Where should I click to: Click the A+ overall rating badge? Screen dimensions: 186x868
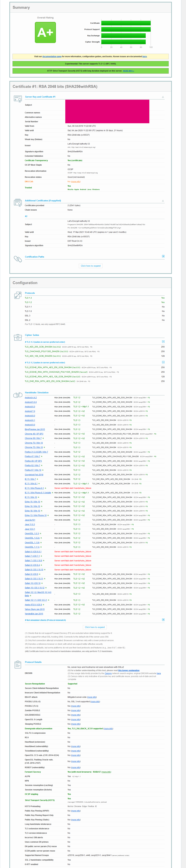(x=45, y=33)
